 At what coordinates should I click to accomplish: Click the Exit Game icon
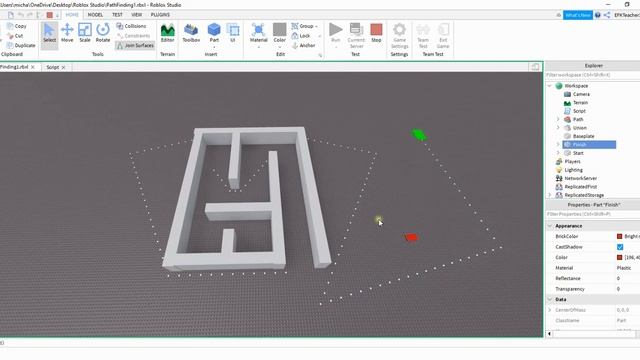[443, 29]
